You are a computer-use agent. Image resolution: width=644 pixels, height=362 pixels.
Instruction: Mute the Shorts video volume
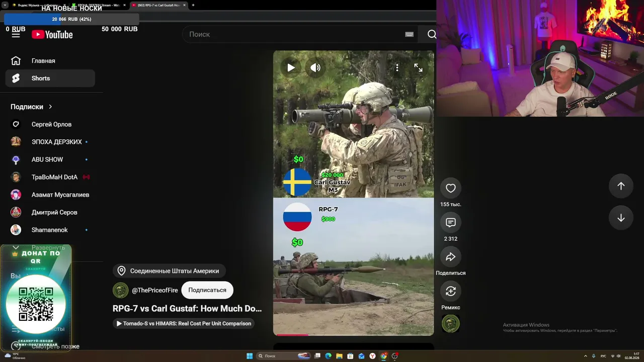(x=315, y=68)
